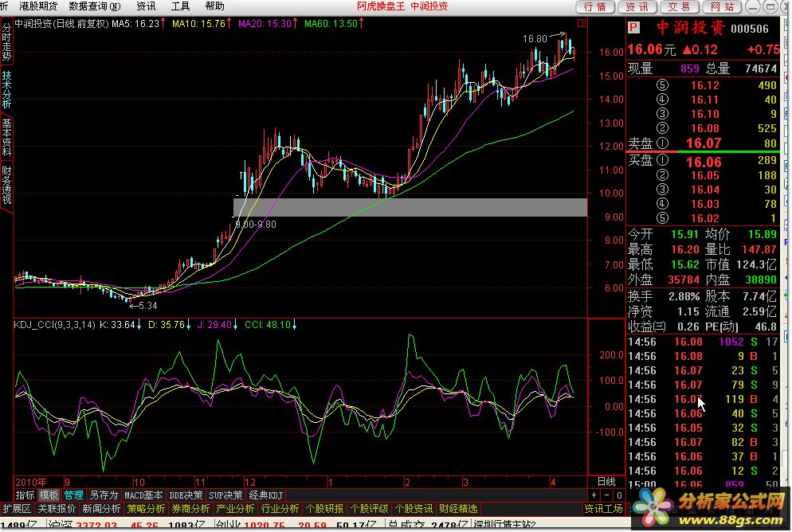The width and height of the screenshot is (792, 532).
Task: Click the stock code 000506
Action: click(x=750, y=29)
